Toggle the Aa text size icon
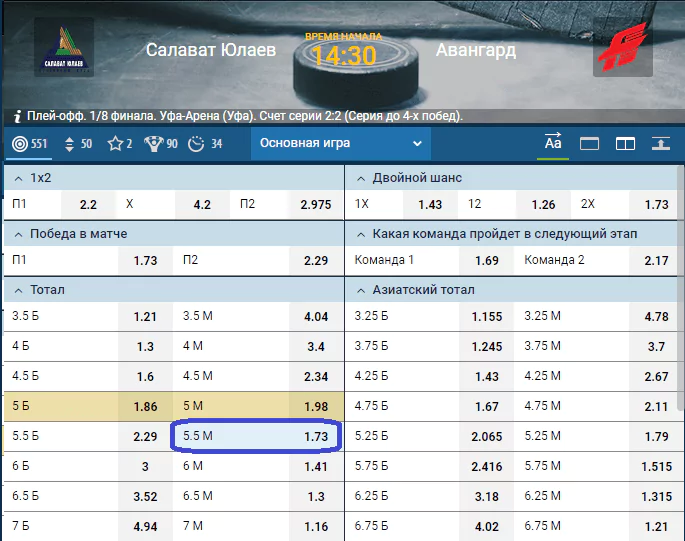The width and height of the screenshot is (685, 541). [x=553, y=142]
